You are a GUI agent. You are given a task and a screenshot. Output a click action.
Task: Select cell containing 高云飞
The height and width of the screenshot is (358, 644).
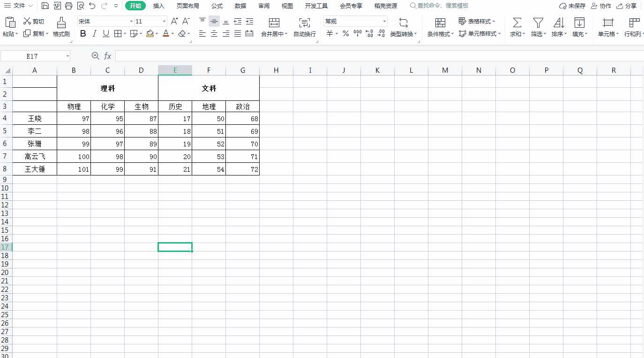35,157
